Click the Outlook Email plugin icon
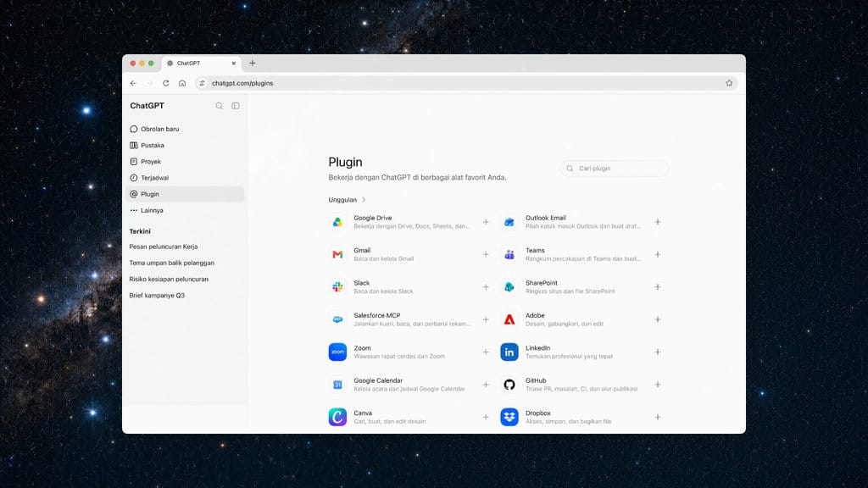 tap(509, 222)
